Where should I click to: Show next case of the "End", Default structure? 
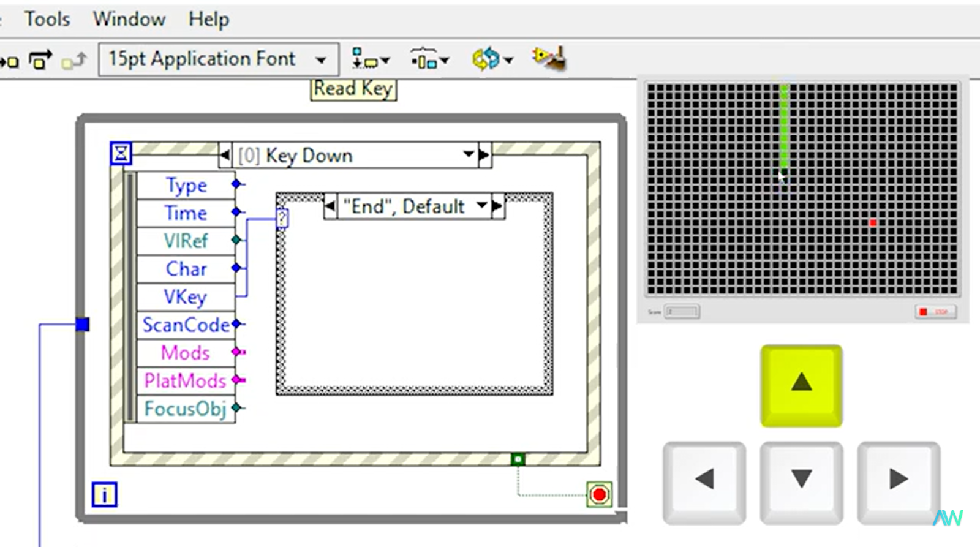(x=497, y=206)
